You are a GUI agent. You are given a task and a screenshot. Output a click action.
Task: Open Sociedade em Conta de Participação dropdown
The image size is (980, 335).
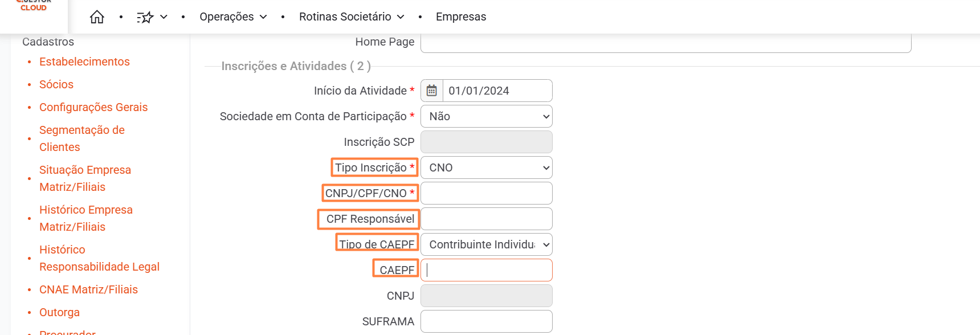pyautogui.click(x=487, y=116)
